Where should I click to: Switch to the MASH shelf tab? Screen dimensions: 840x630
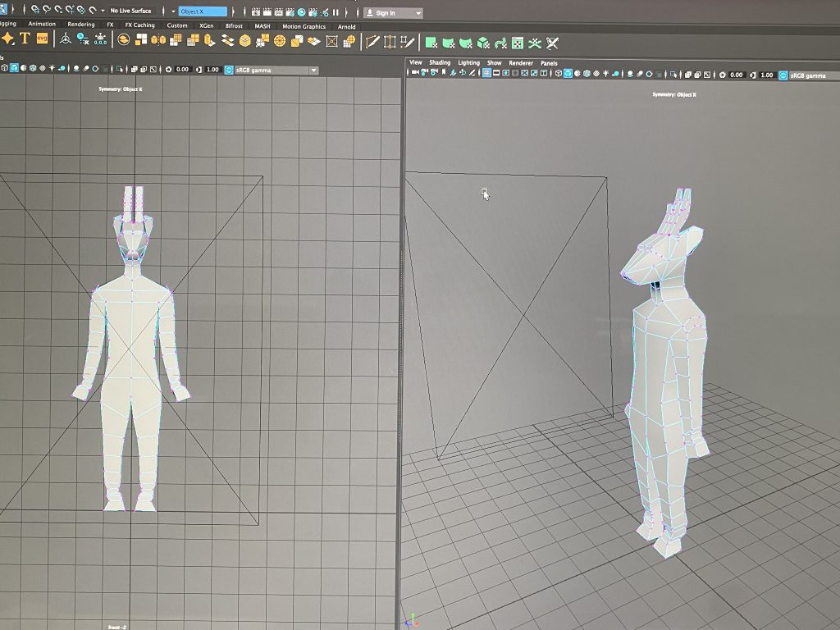tap(262, 25)
